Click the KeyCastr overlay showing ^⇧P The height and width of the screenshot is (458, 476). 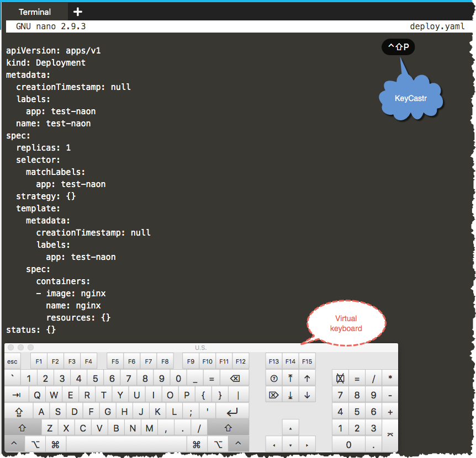[398, 47]
